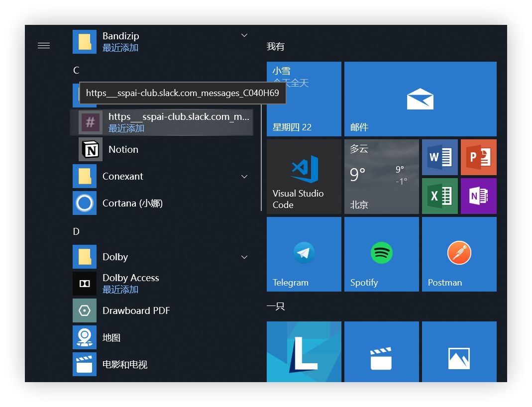The width and height of the screenshot is (532, 407).
Task: Click the 一只 tile group header
Action: (276, 306)
